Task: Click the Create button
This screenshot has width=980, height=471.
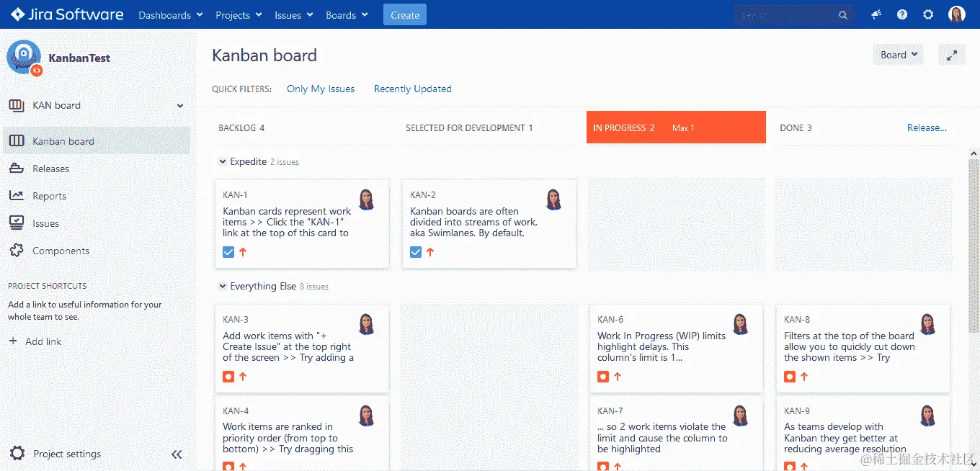Action: point(405,15)
